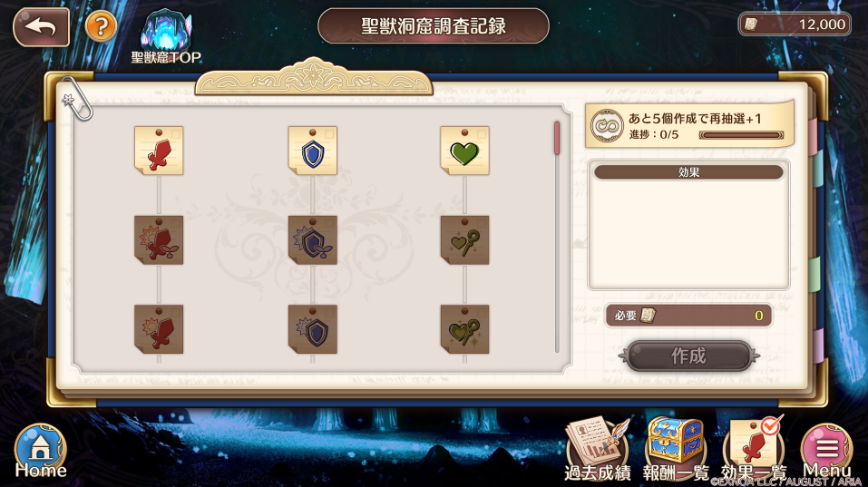Open the question mark help icon

101,26
